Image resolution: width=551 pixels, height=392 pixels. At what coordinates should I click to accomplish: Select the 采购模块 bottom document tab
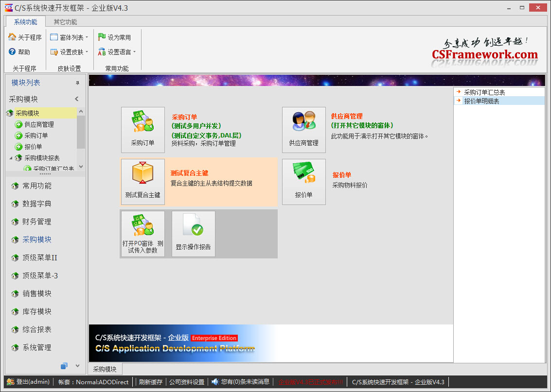coord(105,369)
